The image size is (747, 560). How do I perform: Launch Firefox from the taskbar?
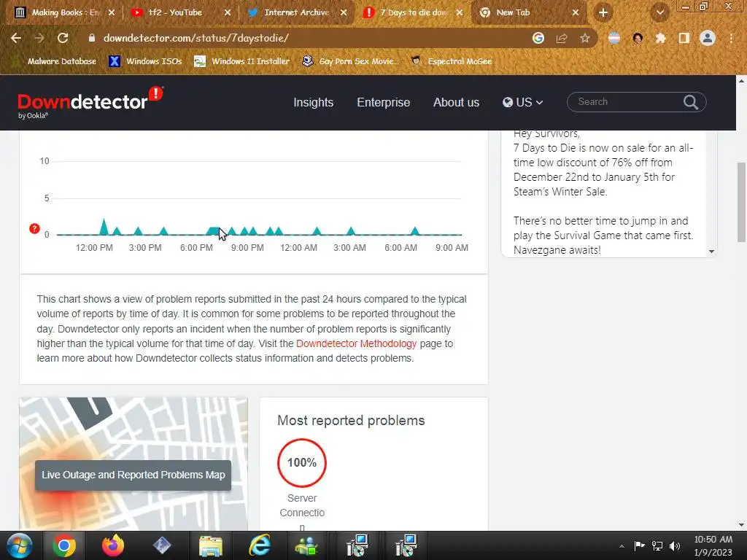pos(113,545)
